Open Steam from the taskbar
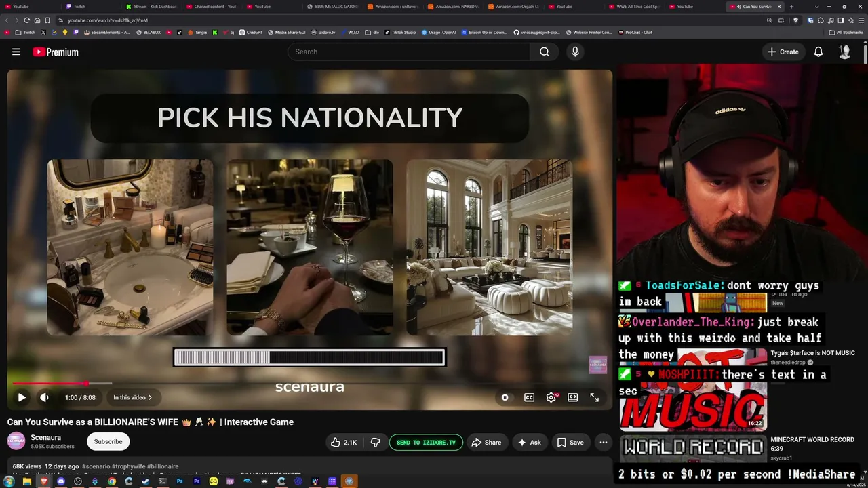Viewport: 868px width, 488px height. 146,481
